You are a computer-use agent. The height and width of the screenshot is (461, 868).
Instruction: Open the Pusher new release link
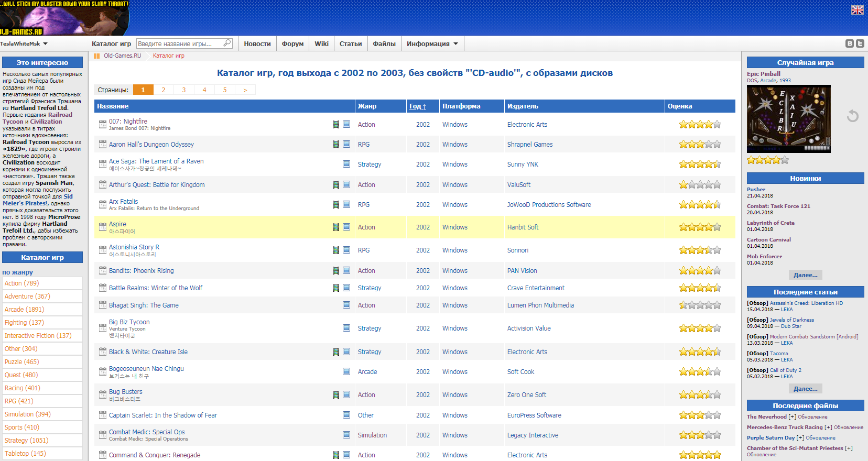tap(756, 190)
